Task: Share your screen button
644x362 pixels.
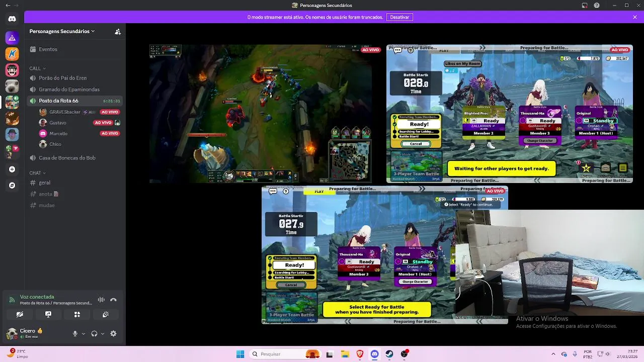Action: click(x=48, y=314)
